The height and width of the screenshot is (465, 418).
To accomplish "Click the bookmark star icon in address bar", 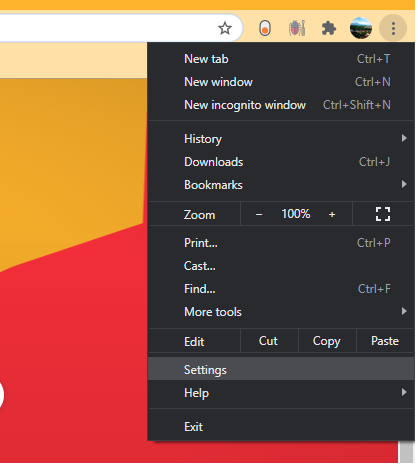I will [226, 28].
